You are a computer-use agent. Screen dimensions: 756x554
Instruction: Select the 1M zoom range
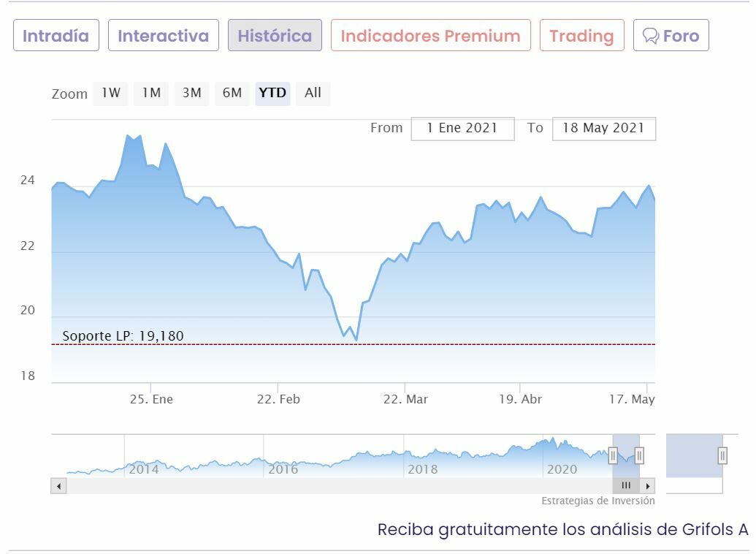(151, 93)
